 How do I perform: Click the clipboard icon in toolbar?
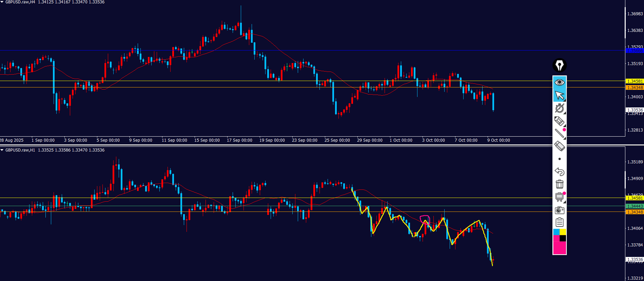pos(559,222)
